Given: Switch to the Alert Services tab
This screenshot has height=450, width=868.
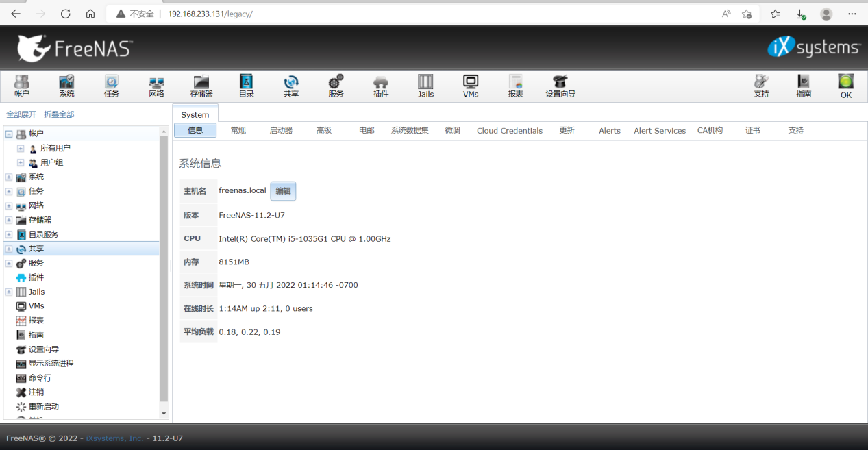Looking at the screenshot, I should (x=660, y=130).
